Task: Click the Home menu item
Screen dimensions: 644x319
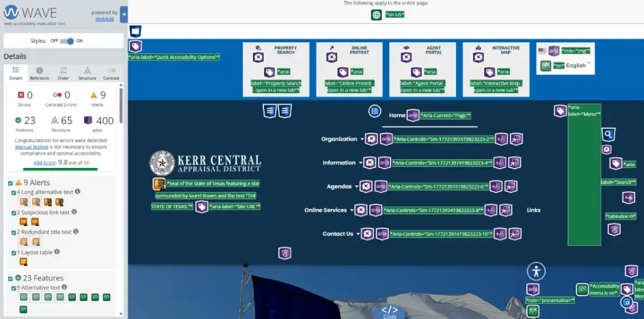Action: (397, 116)
